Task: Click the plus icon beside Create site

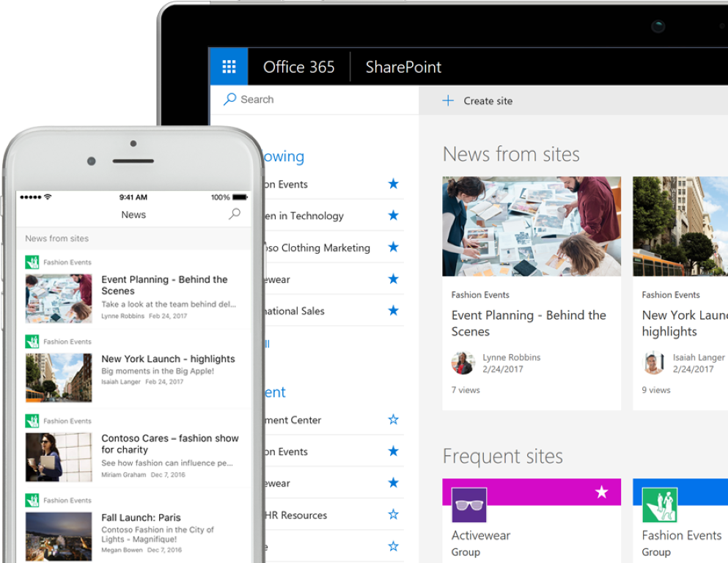Action: pos(448,101)
